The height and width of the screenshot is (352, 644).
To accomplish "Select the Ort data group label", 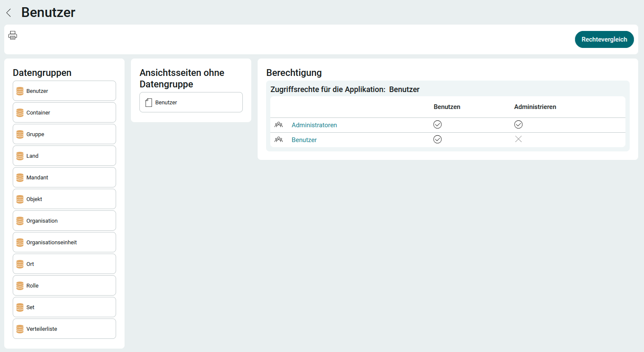I will 30,264.
